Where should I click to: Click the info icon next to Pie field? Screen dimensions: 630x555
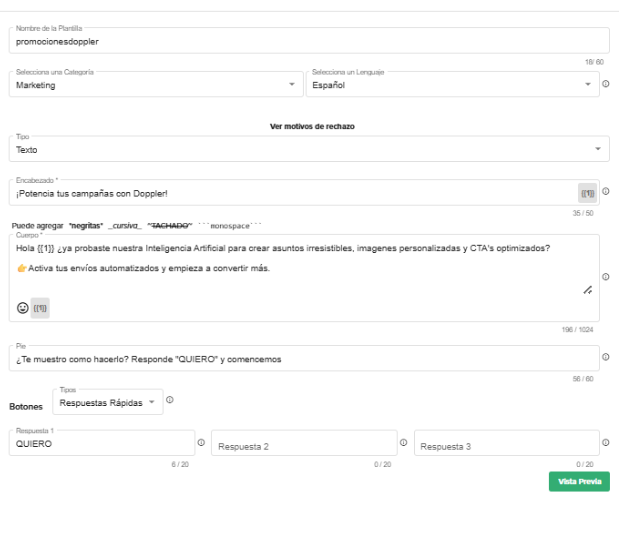click(x=606, y=357)
